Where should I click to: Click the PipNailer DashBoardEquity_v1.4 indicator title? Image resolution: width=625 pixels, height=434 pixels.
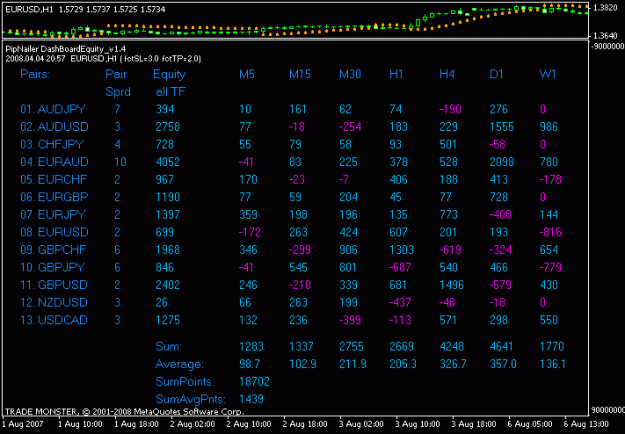coord(66,49)
